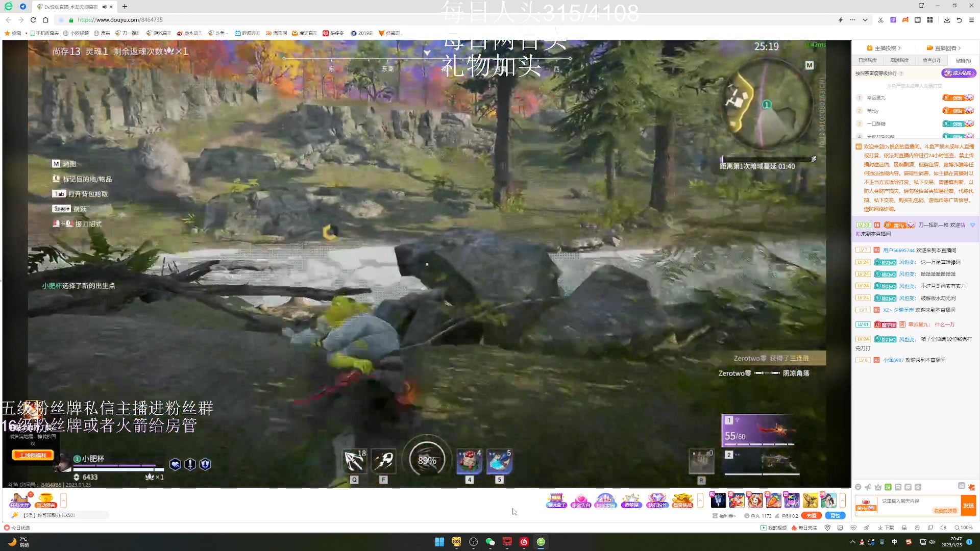Screen dimensions: 980x551
Task: Expand the gift list chevron arrow
Action: pyautogui.click(x=843, y=500)
